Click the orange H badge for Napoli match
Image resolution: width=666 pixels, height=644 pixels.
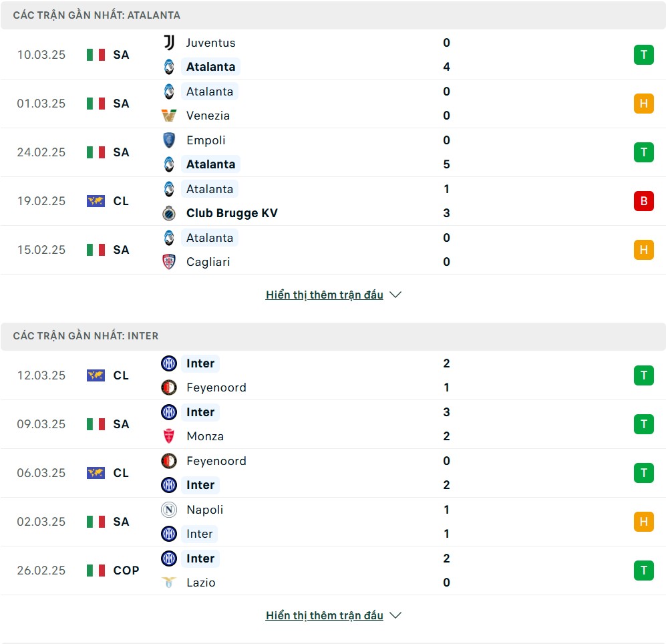pos(643,522)
